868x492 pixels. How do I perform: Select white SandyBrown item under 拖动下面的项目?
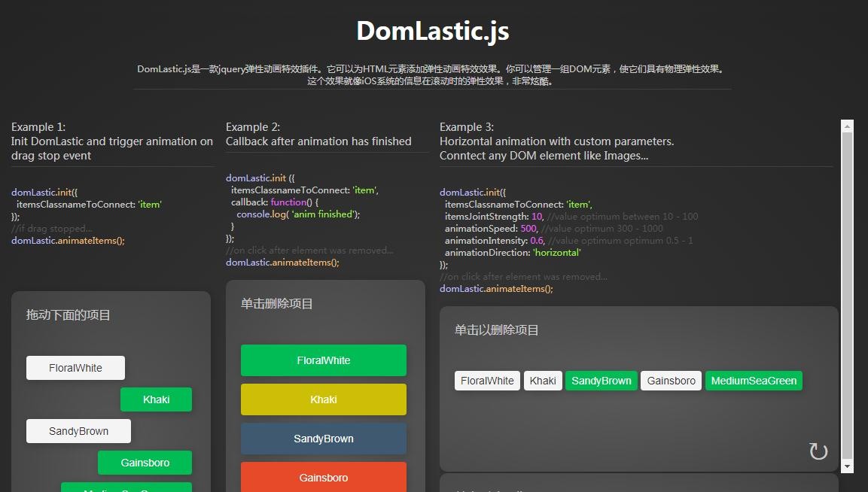[78, 431]
